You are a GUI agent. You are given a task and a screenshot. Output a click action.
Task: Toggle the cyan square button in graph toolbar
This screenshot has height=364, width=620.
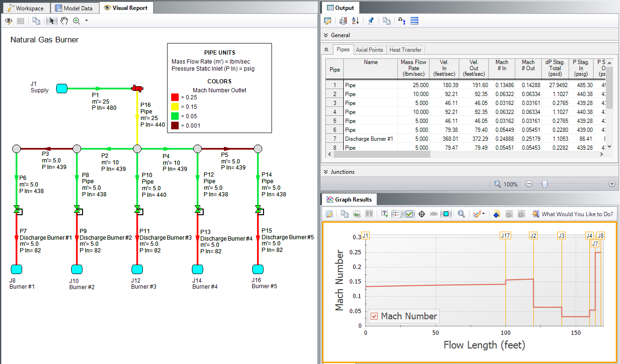point(446,214)
